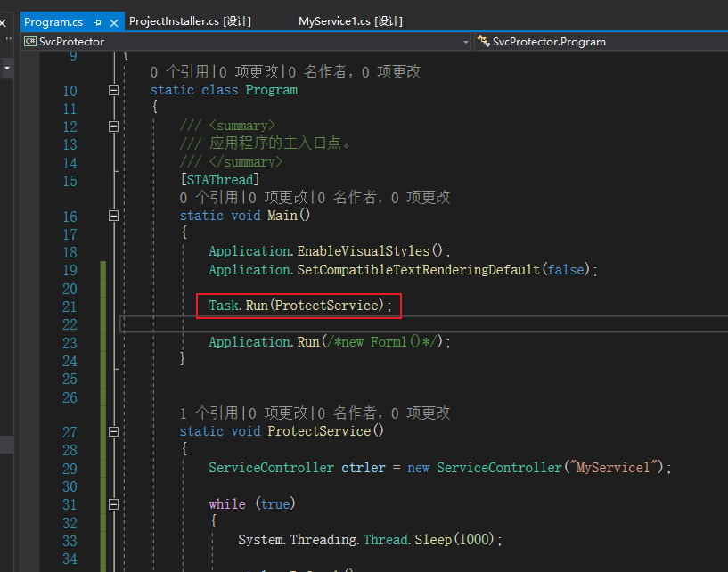Collapse the ProtectService method block
The height and width of the screenshot is (572, 728).
[113, 431]
